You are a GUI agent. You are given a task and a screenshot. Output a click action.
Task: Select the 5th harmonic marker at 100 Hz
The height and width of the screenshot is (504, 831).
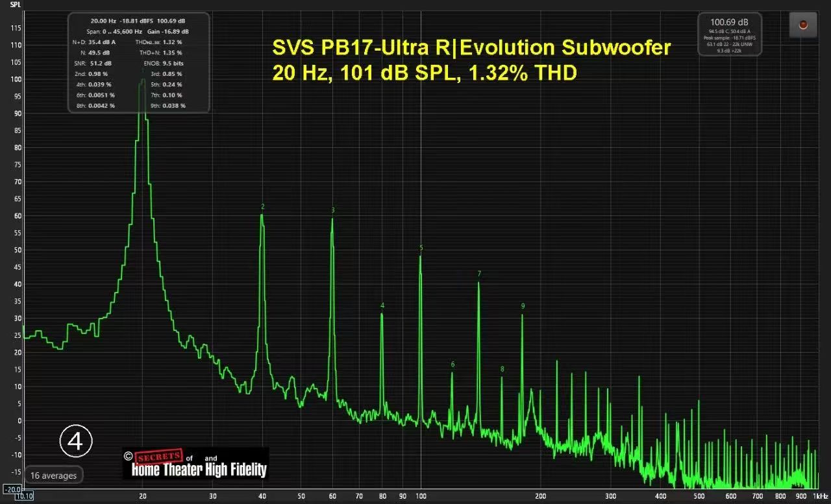tap(421, 248)
